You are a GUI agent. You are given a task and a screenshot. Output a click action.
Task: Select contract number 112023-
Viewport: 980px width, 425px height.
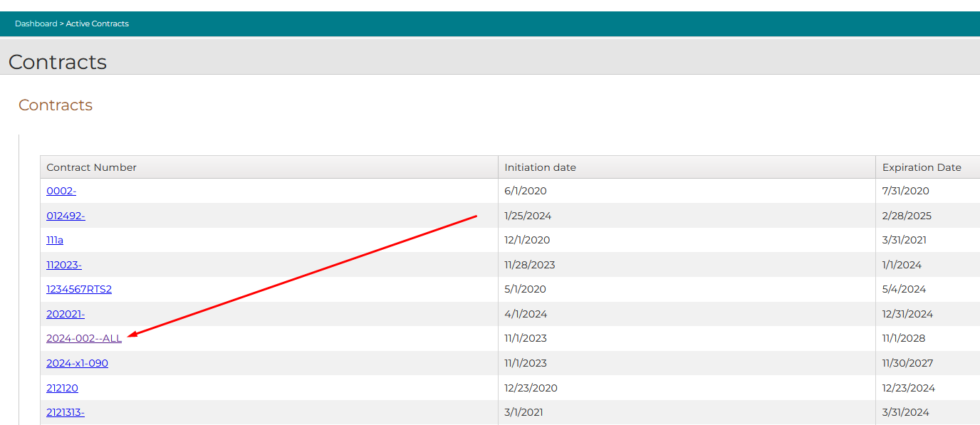pyautogui.click(x=64, y=265)
